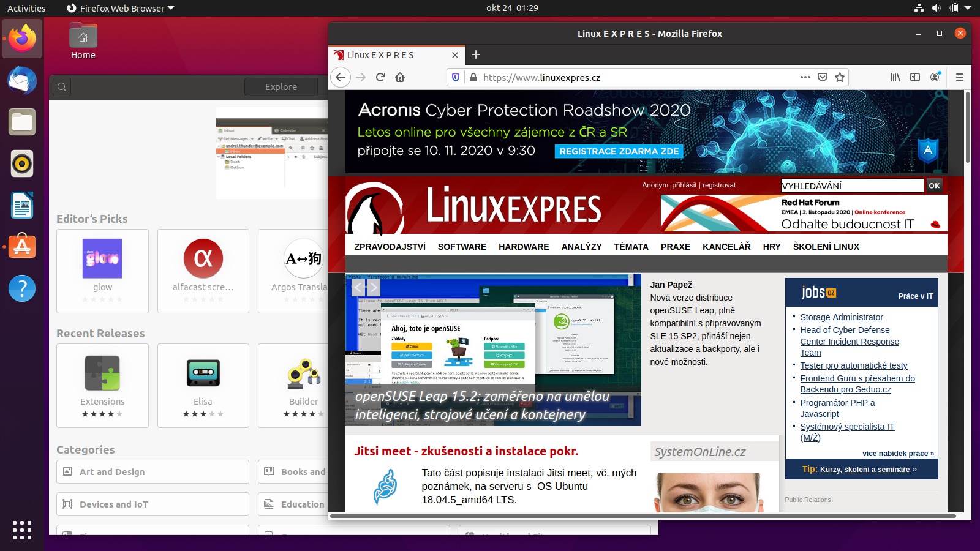Select Art and Design category
980x551 pixels.
(153, 471)
